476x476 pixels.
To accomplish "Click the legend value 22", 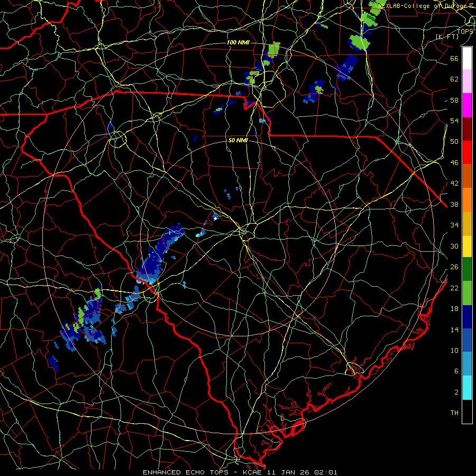I will click(x=454, y=288).
